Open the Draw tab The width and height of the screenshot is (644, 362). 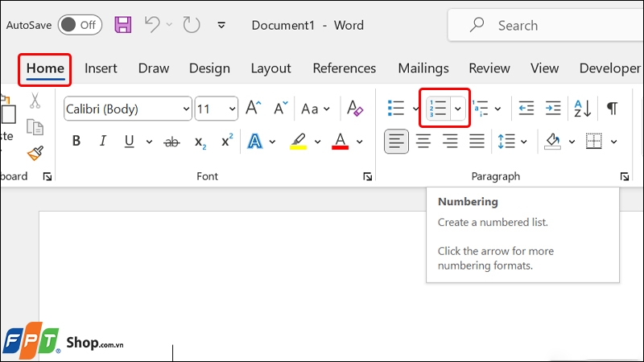(154, 68)
